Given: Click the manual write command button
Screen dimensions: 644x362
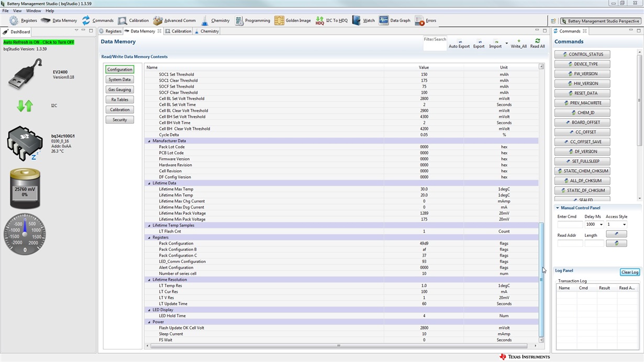Looking at the screenshot, I should 616,234.
